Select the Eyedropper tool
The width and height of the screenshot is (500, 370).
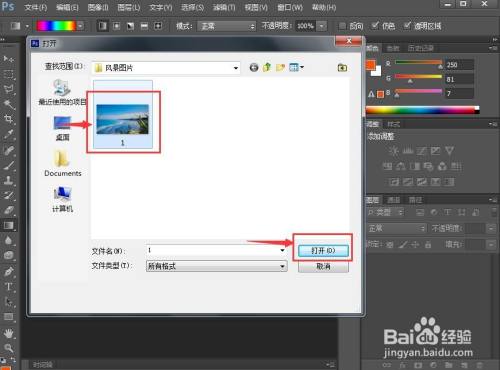8,134
